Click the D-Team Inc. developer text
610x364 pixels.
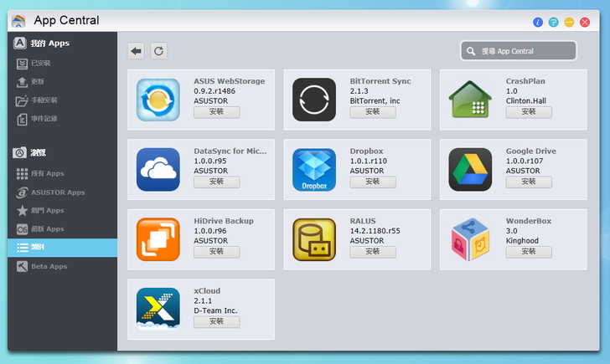coord(215,310)
